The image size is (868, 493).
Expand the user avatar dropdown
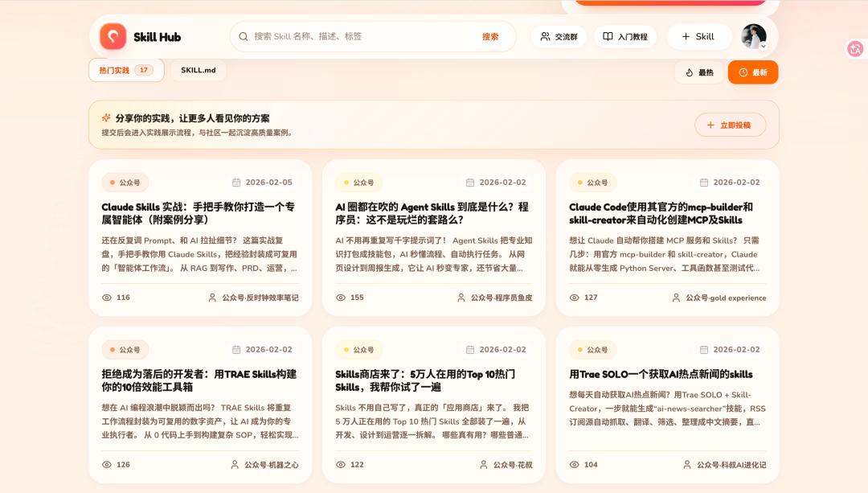[763, 46]
